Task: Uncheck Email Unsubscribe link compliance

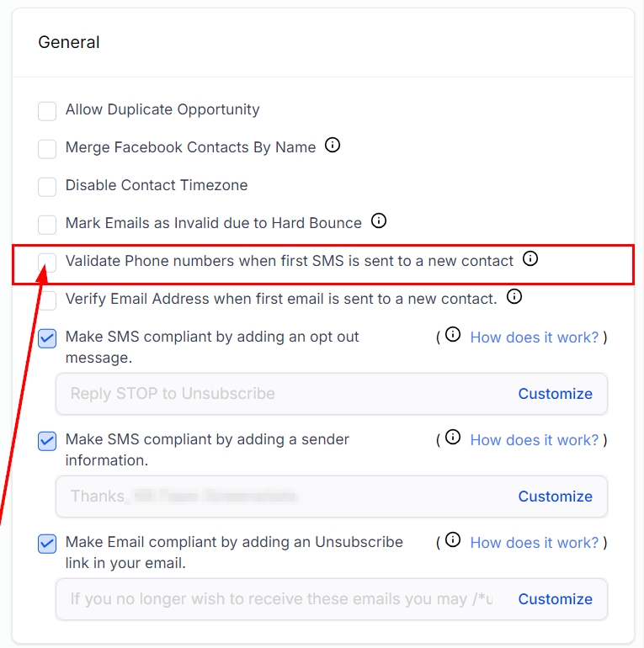Action: (x=48, y=544)
